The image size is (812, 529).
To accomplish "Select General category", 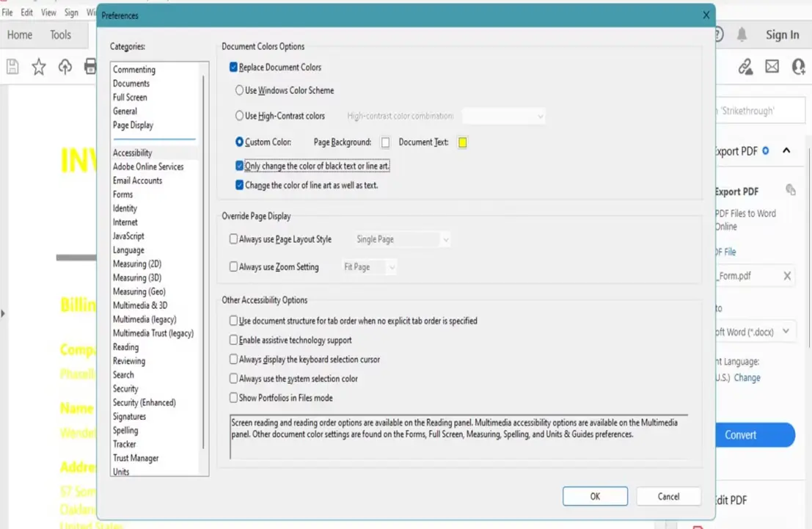I will [125, 112].
